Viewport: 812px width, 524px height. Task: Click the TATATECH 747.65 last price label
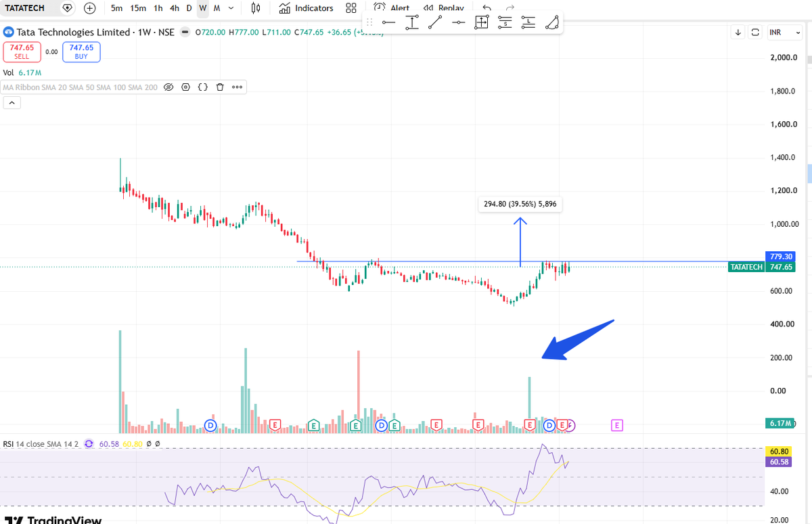(x=762, y=267)
